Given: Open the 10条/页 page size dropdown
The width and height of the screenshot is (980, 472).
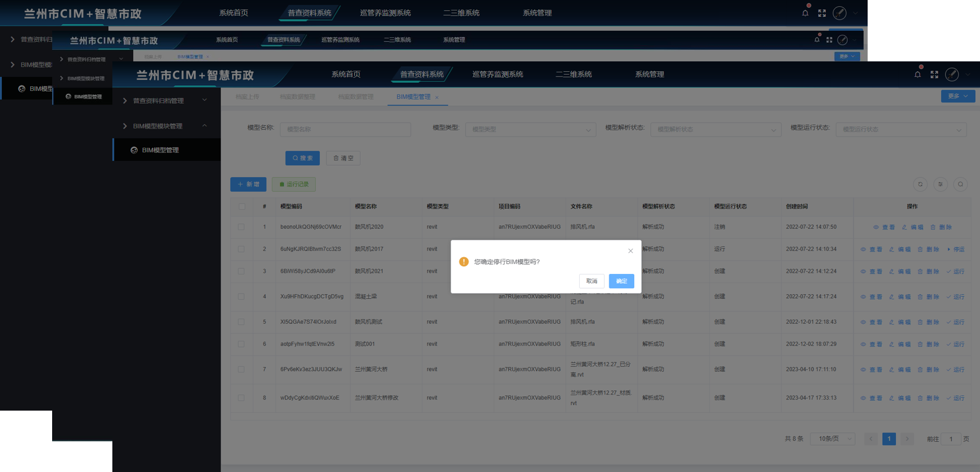Looking at the screenshot, I should (x=833, y=439).
